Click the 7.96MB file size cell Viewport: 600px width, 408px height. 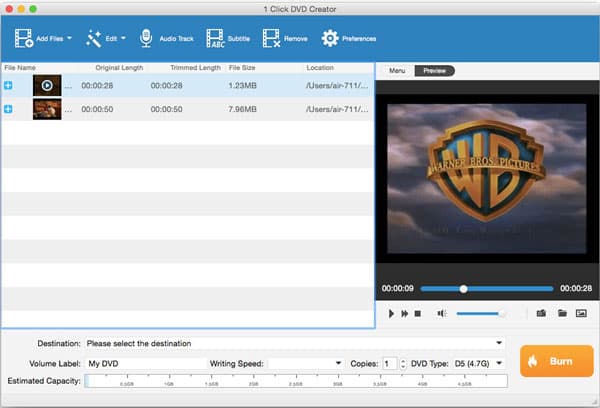click(242, 109)
